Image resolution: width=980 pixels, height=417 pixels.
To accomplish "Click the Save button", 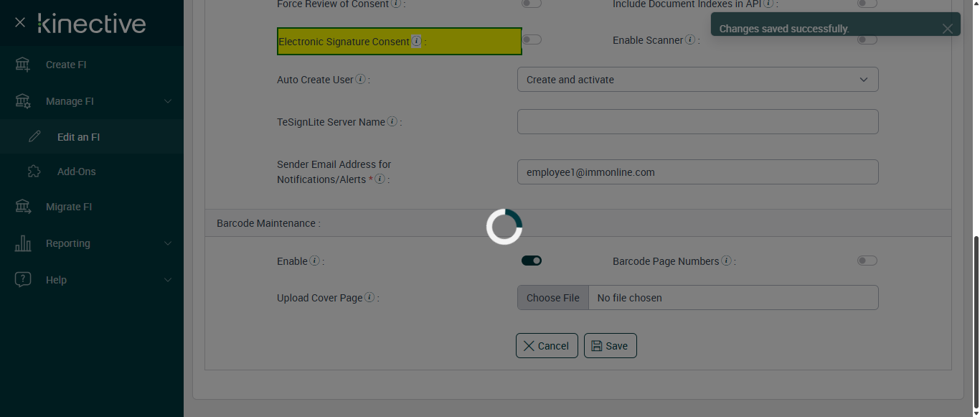I will (x=611, y=346).
